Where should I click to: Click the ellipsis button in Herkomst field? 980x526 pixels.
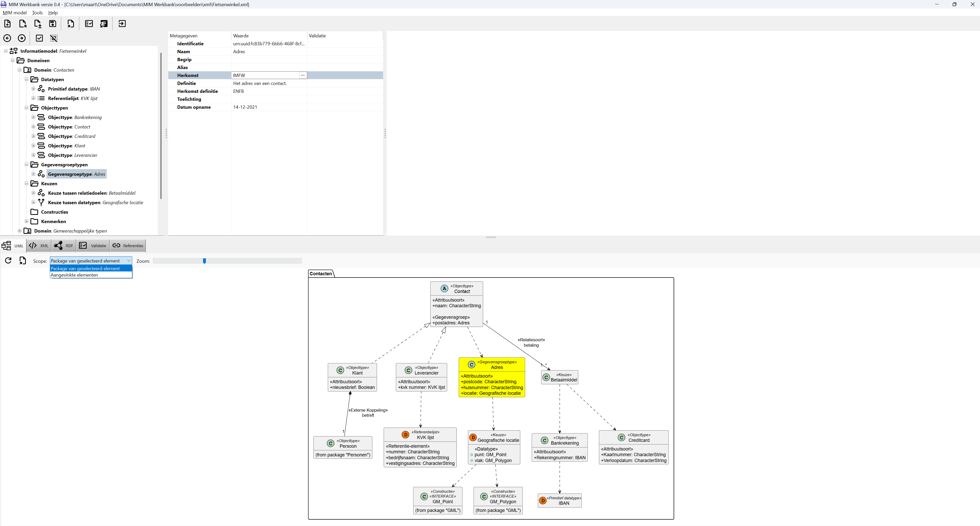303,75
